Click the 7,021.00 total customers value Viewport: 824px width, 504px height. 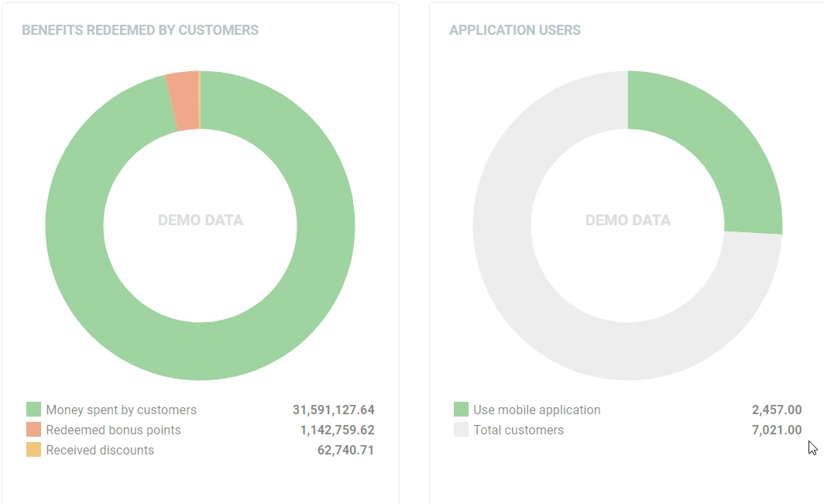tap(776, 430)
